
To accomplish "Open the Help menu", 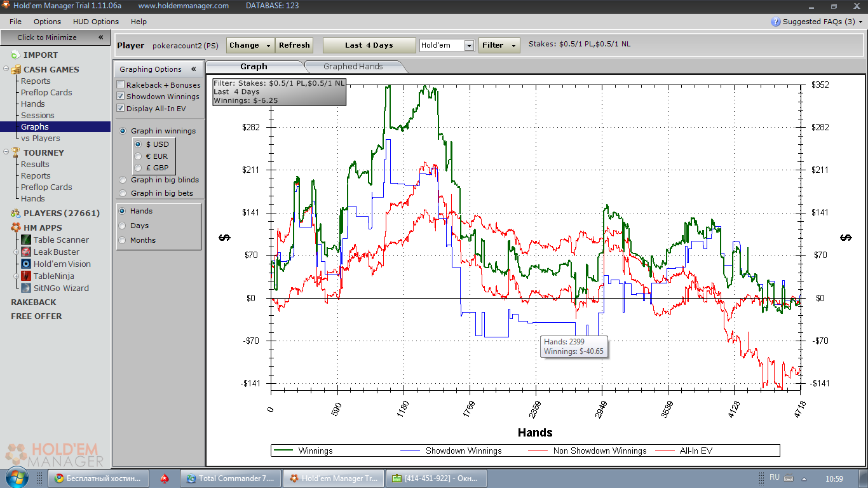I will point(139,22).
